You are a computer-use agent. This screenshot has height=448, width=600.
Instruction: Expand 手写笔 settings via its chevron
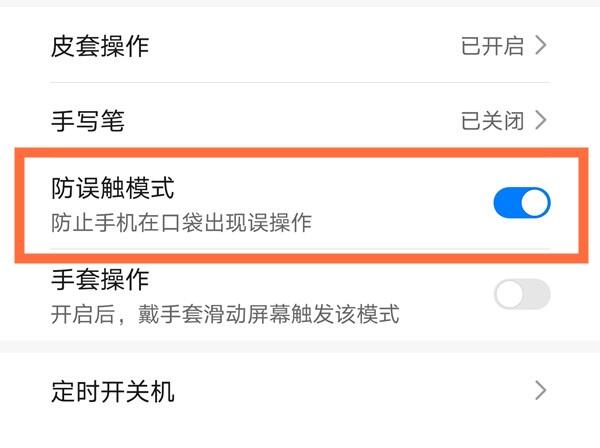tap(541, 122)
